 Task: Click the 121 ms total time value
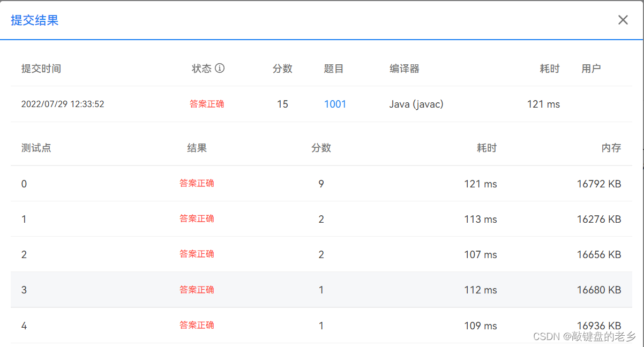pyautogui.click(x=543, y=104)
